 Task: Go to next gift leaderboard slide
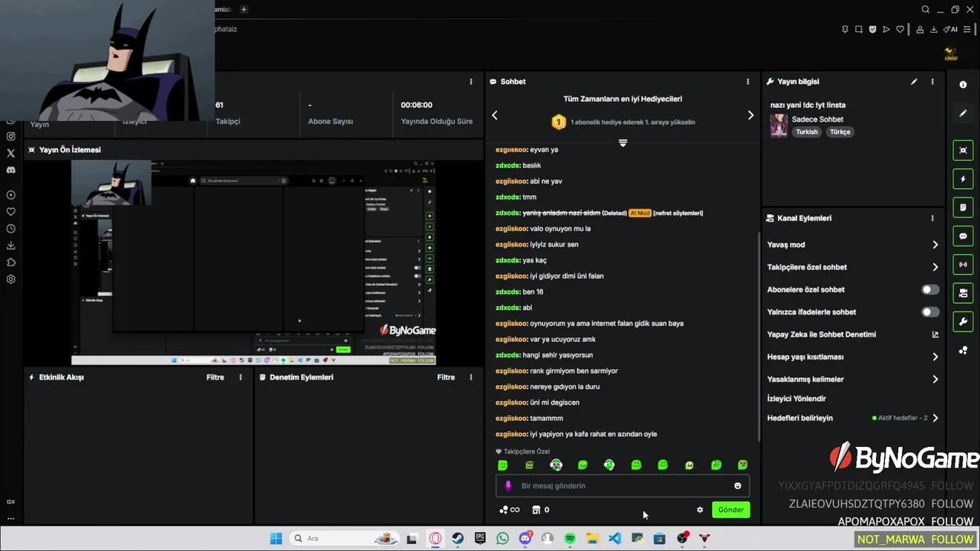(750, 116)
